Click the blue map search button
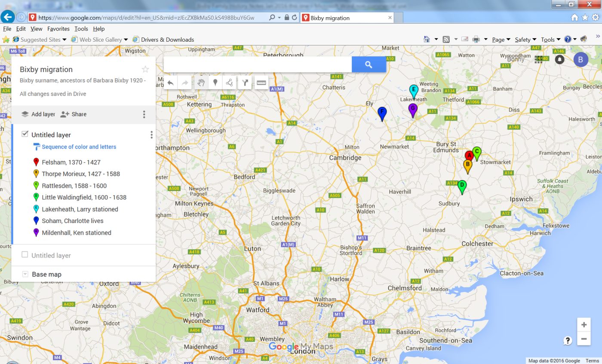This screenshot has width=602, height=364. 369,64
